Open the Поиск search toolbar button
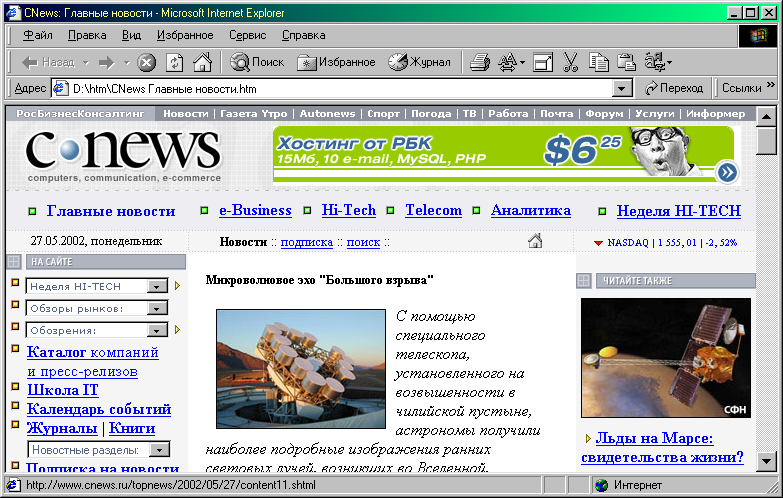 click(x=257, y=62)
